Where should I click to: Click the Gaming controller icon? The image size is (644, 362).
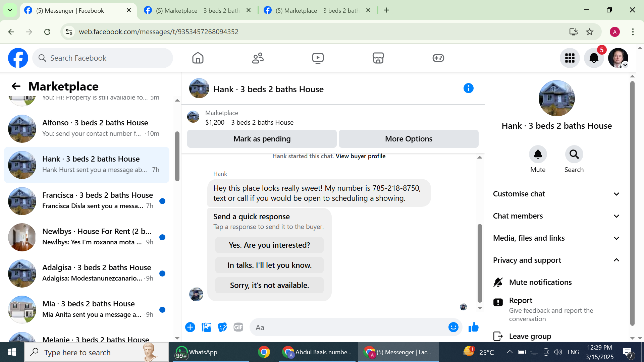tap(438, 58)
